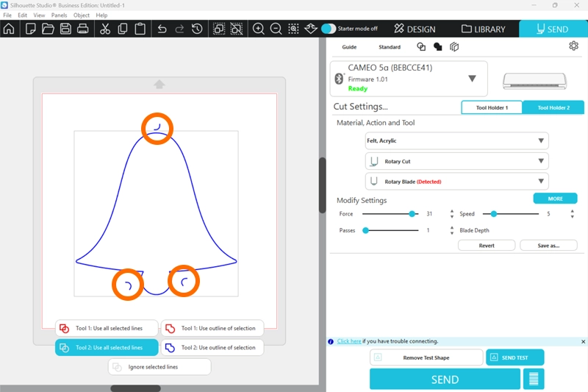Expand the CAMEO 5α machine selector

coord(472,79)
